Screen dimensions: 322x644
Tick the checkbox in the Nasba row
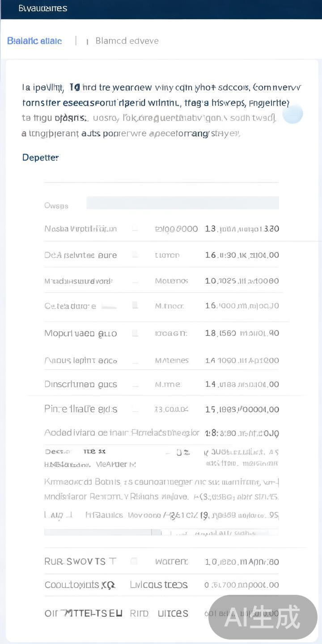tap(135, 229)
